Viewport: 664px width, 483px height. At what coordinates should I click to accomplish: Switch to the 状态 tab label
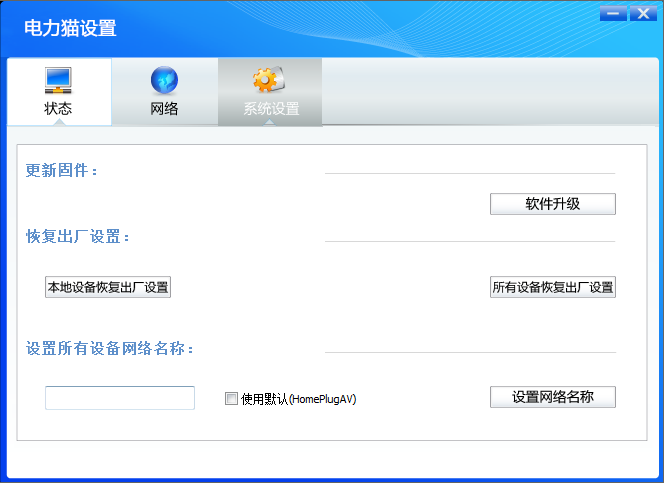tap(58, 109)
